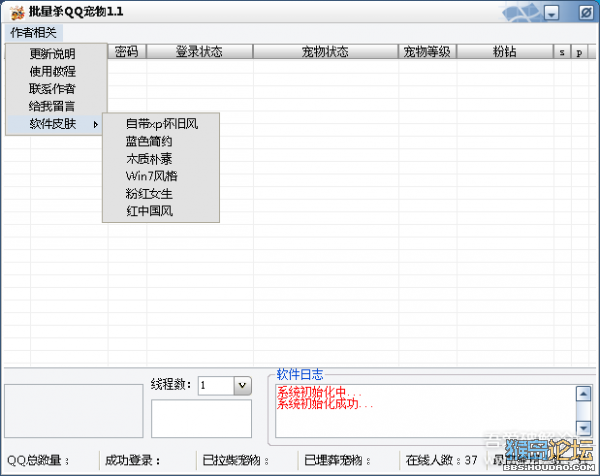This screenshot has width=600, height=476.
Task: Click the QQ总数量 status entry
Action: tap(38, 460)
